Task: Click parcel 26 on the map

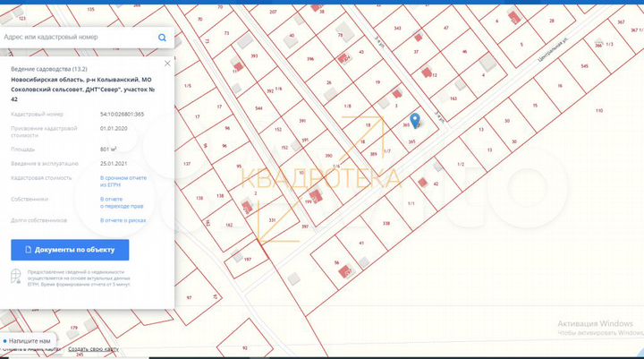Action: pos(328,82)
